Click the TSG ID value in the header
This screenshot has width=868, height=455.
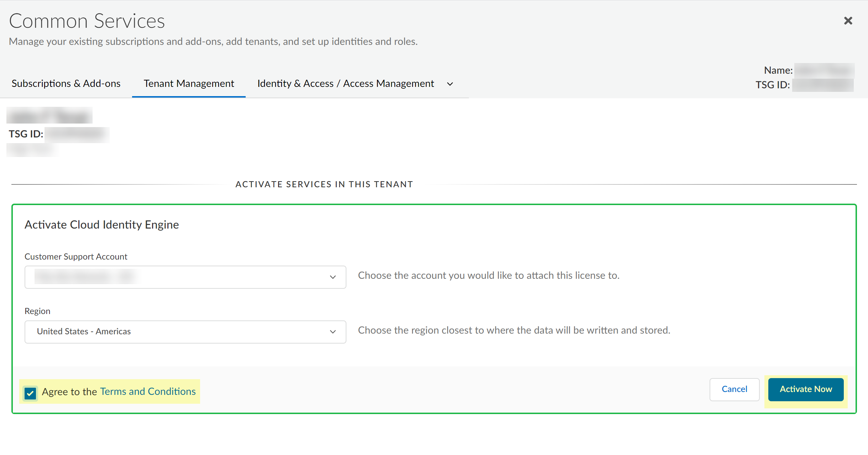pos(823,85)
